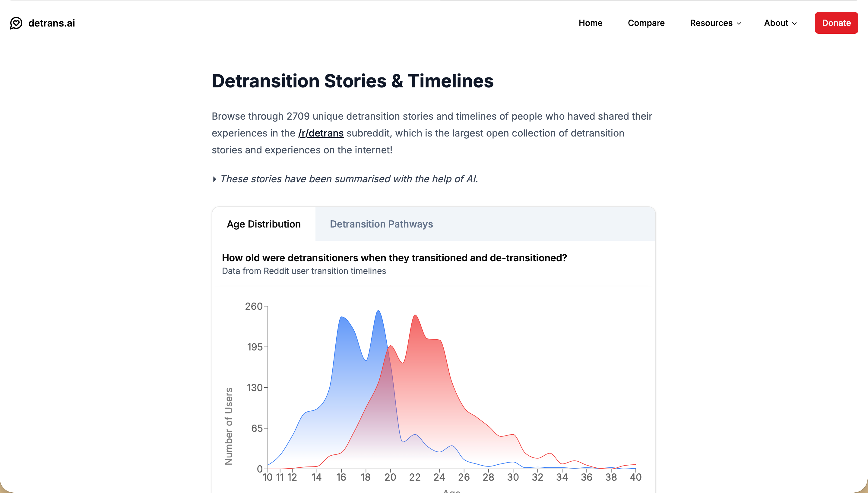Expand the AI summarised stories disclosure triangle
The image size is (868, 493).
click(214, 179)
